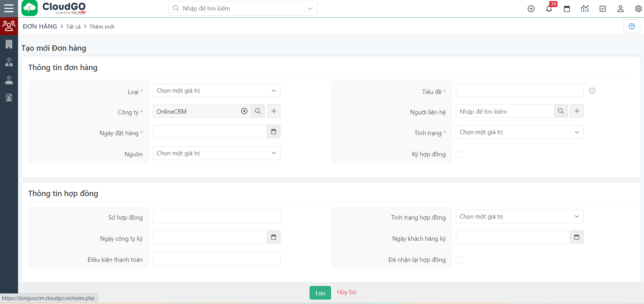This screenshot has height=304, width=644.
Task: Focus the global search box
Action: (x=243, y=8)
